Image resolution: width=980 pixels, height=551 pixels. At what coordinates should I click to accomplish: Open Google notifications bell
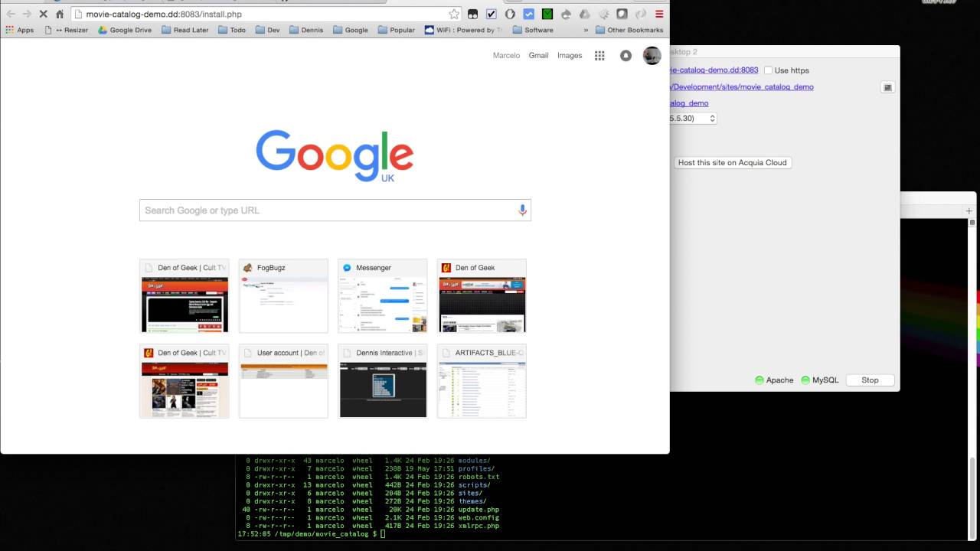pyautogui.click(x=626, y=55)
